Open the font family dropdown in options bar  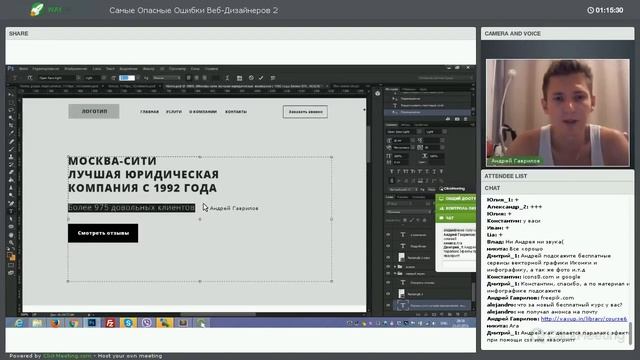[58, 78]
